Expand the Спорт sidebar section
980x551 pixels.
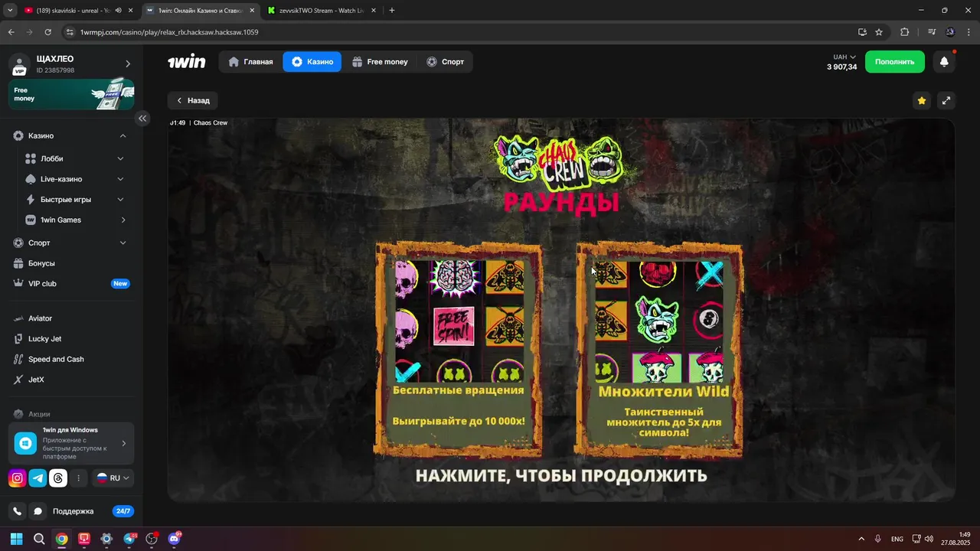tap(123, 243)
